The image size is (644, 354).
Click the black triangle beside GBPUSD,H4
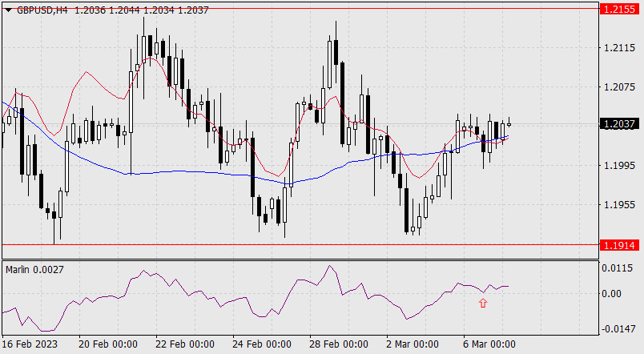click(x=8, y=10)
